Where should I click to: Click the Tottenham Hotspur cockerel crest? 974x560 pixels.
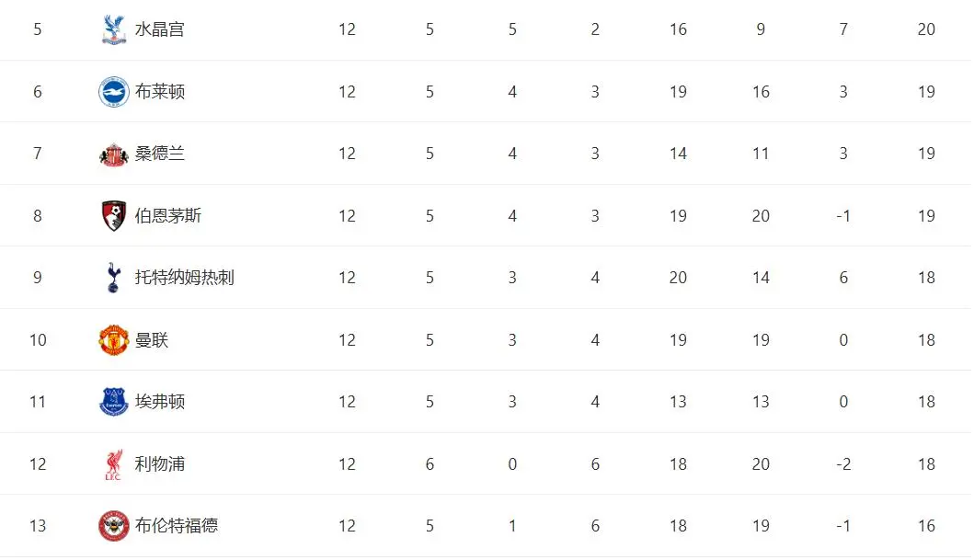[114, 278]
